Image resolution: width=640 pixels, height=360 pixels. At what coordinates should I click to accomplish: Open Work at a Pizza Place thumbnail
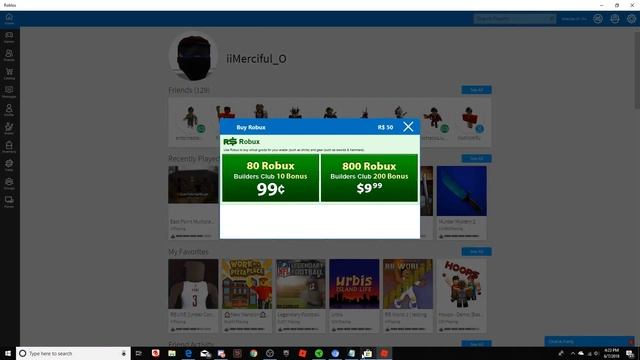point(247,284)
